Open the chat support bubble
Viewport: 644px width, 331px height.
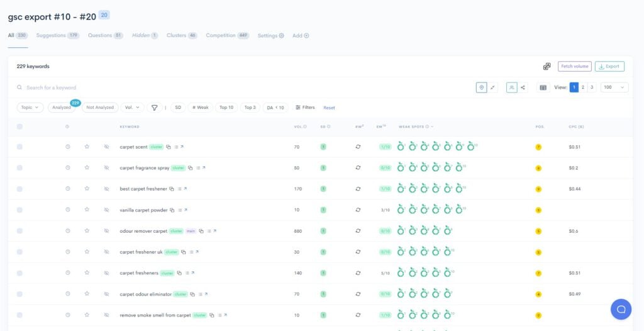click(621, 309)
